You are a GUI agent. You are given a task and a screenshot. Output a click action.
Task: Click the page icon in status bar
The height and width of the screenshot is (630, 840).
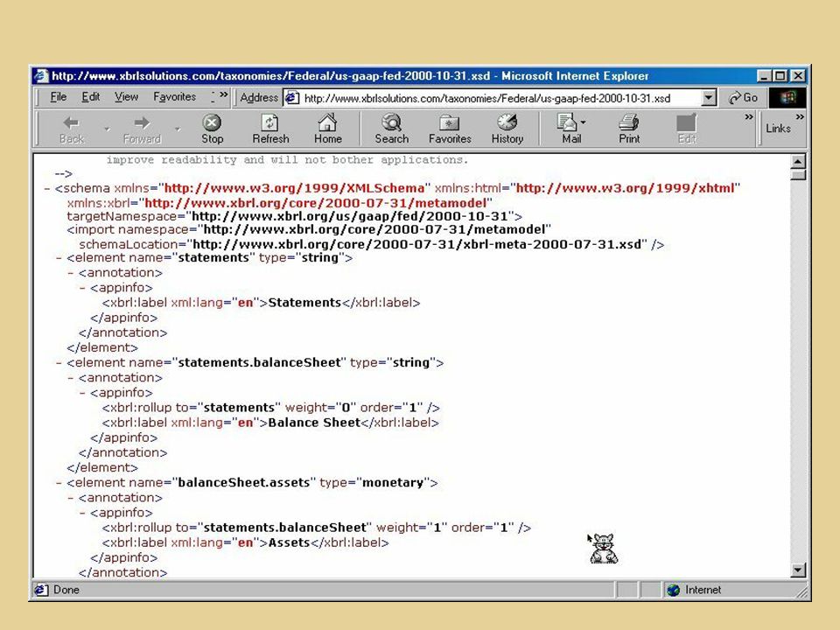click(x=41, y=590)
